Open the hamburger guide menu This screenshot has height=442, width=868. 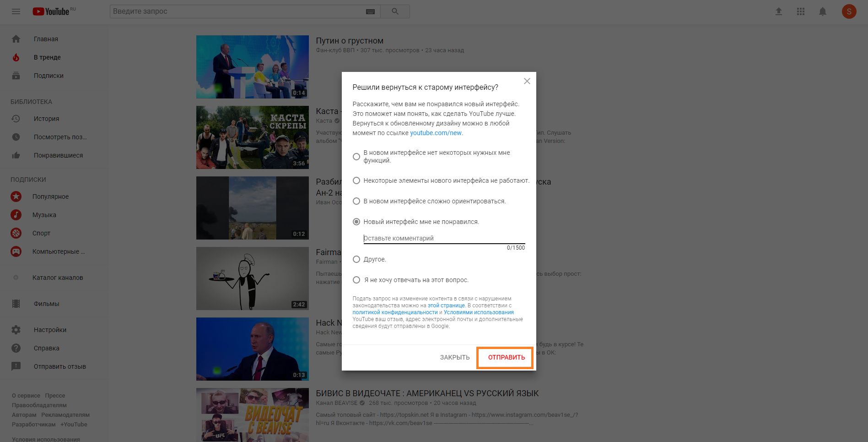(x=16, y=11)
